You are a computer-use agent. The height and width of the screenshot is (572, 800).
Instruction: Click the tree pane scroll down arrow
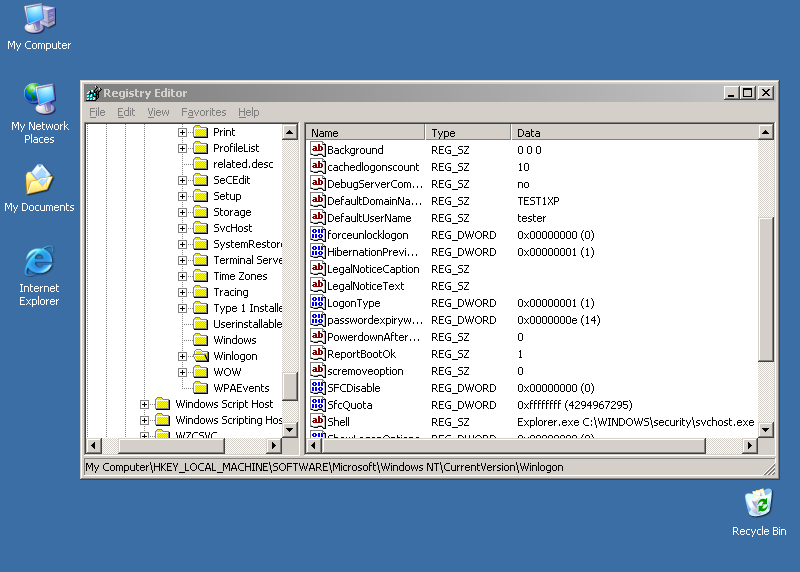click(289, 429)
